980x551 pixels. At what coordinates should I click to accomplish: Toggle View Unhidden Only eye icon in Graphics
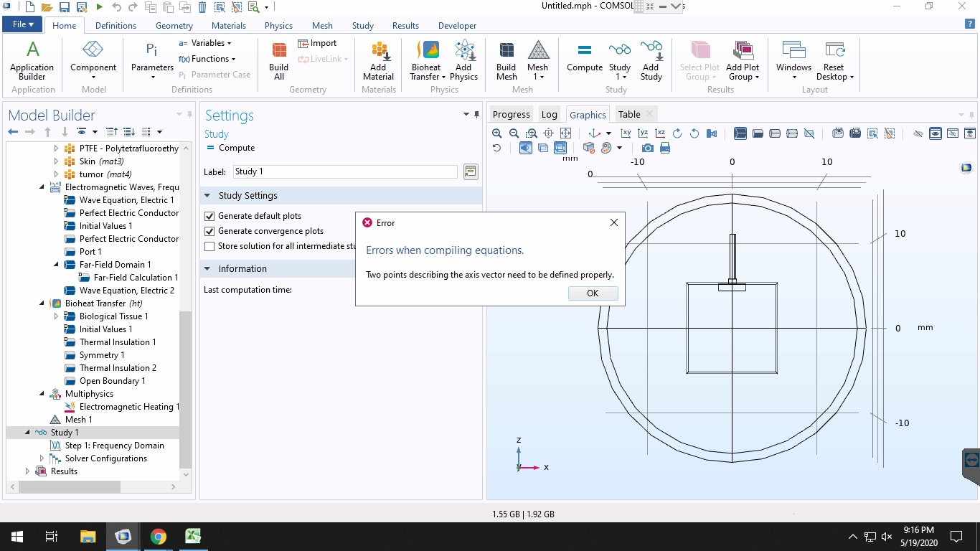936,133
